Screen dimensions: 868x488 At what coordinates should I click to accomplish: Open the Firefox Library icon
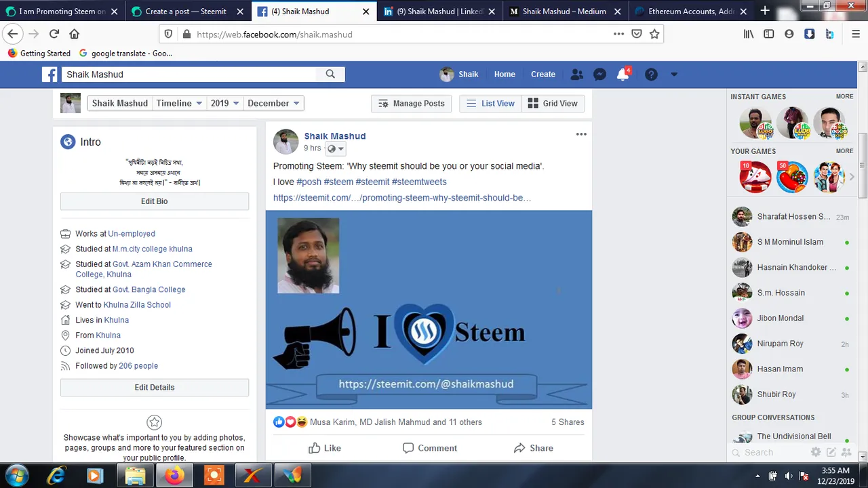[749, 34]
